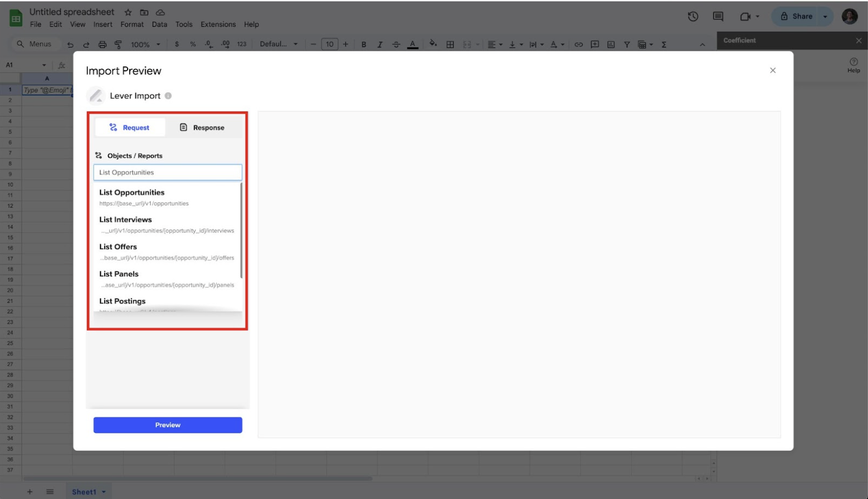This screenshot has width=868, height=499.
Task: Choose List Offers endpoint
Action: pos(167,252)
